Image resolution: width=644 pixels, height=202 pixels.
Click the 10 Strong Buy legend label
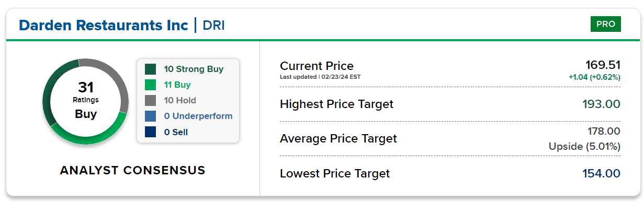click(194, 69)
